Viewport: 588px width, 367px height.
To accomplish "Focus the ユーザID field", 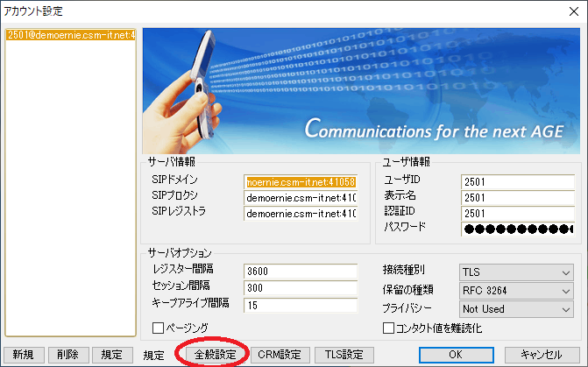I will click(518, 182).
